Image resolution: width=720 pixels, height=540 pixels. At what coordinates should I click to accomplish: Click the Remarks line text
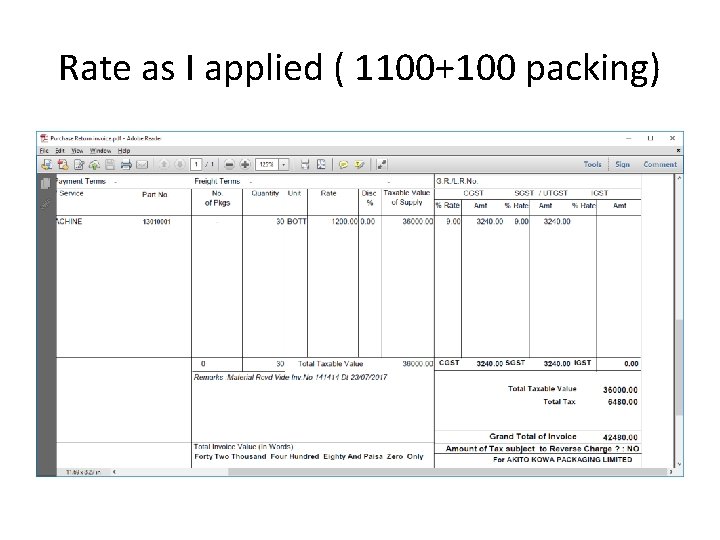tap(290, 377)
